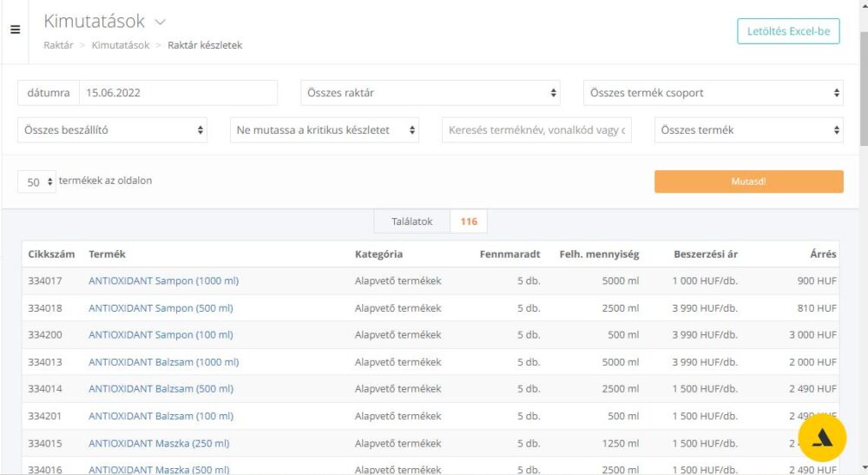Click the Árrés column header
This screenshot has height=475, width=868.
823,254
